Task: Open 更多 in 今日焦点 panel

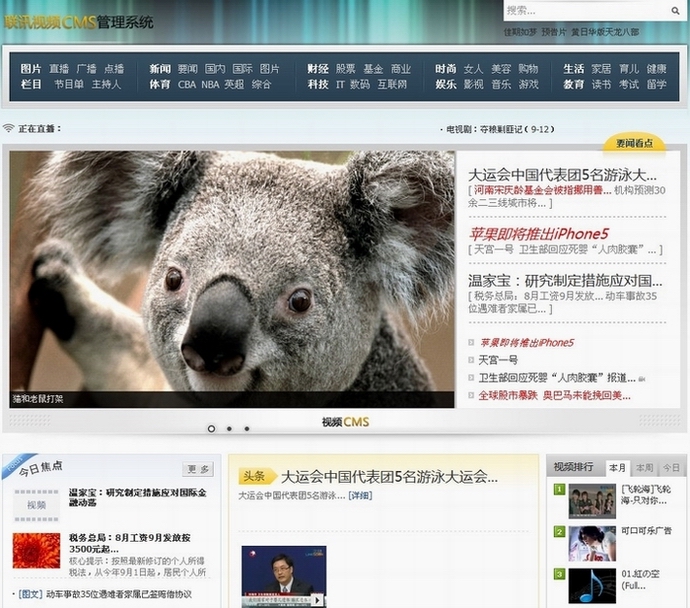Action: [198, 469]
